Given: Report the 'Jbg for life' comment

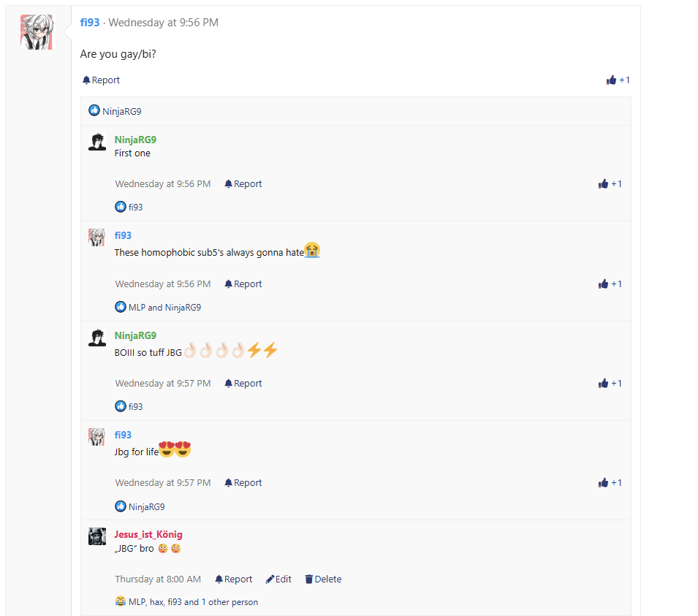Looking at the screenshot, I should coord(243,482).
